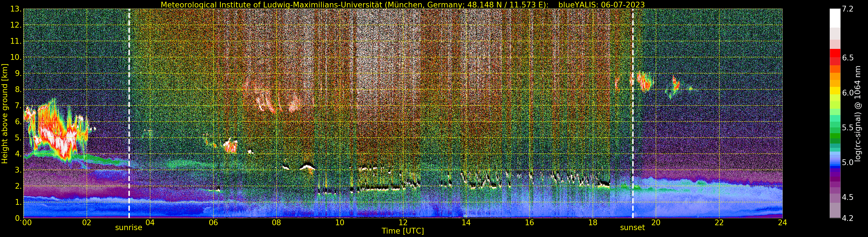Click the '6.0' colorbar value
The width and height of the screenshot is (868, 237).
click(848, 93)
